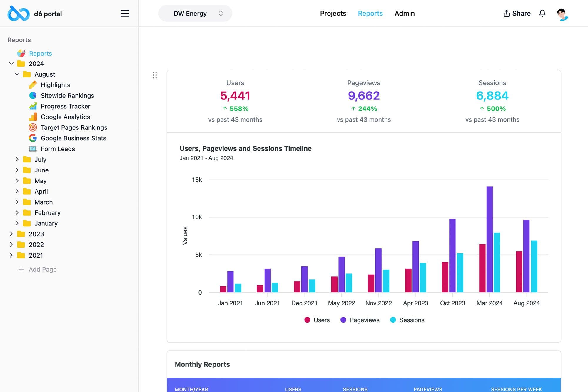Screen dimensions: 588x392
Task: Click the Target Pages Rankings bullseye icon
Action: (x=33, y=127)
